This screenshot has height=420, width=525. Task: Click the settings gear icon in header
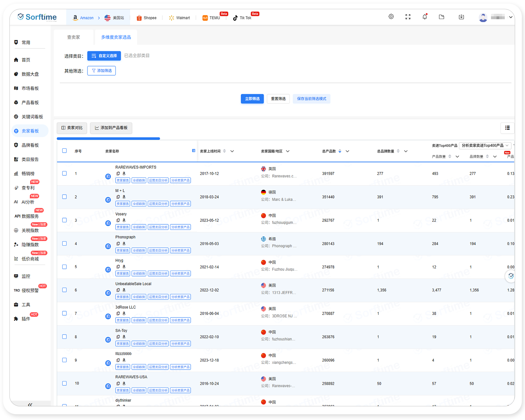point(391,17)
